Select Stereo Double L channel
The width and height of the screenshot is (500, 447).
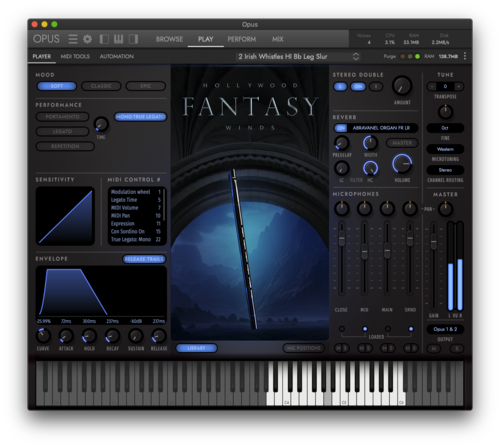340,87
